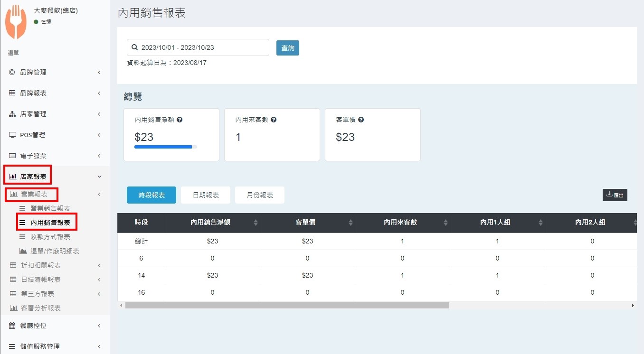
Task: Switch to the 月份報表 tab
Action: (259, 195)
